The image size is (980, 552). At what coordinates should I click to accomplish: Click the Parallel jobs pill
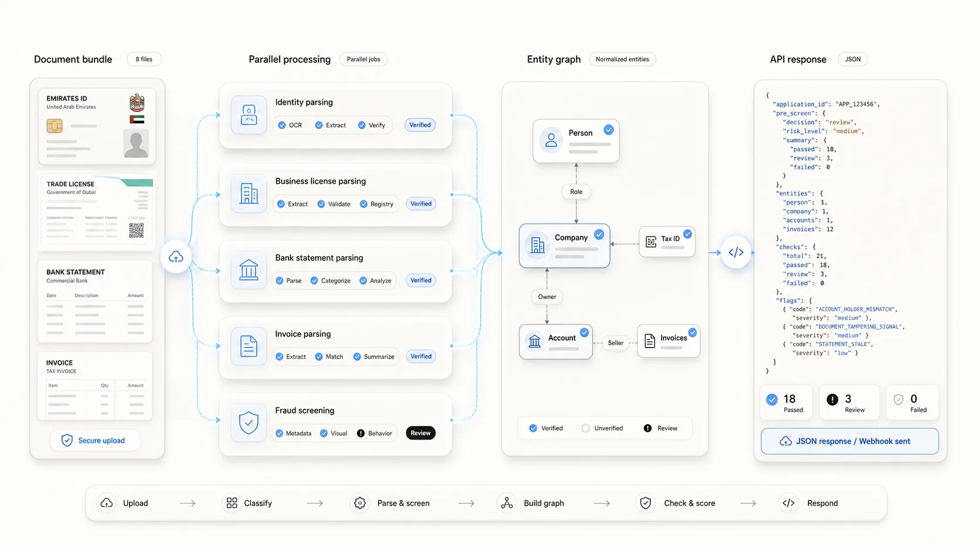pos(363,59)
